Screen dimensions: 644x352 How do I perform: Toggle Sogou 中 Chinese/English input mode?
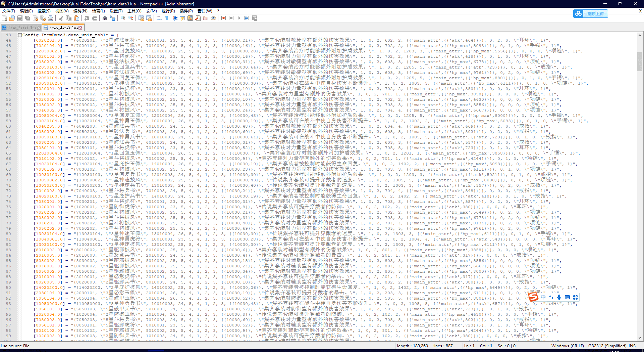[x=543, y=297]
